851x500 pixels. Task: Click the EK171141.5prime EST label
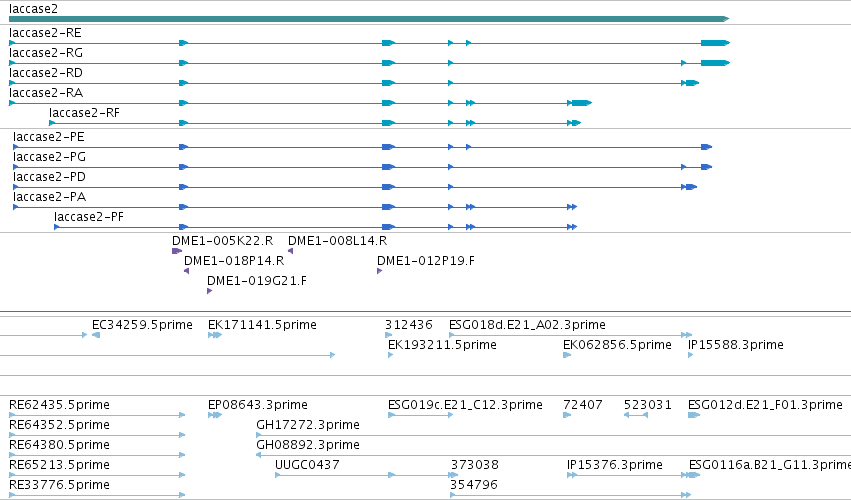tap(262, 325)
